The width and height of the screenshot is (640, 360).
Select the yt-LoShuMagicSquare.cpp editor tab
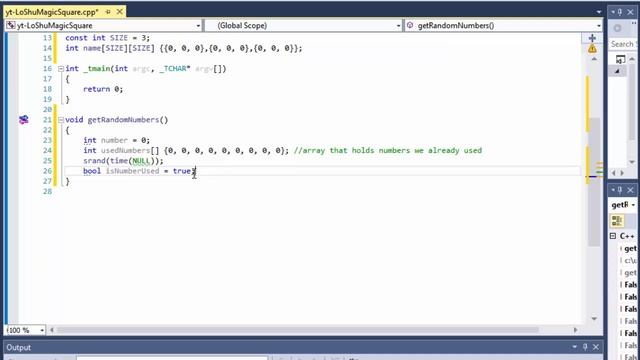pos(52,12)
